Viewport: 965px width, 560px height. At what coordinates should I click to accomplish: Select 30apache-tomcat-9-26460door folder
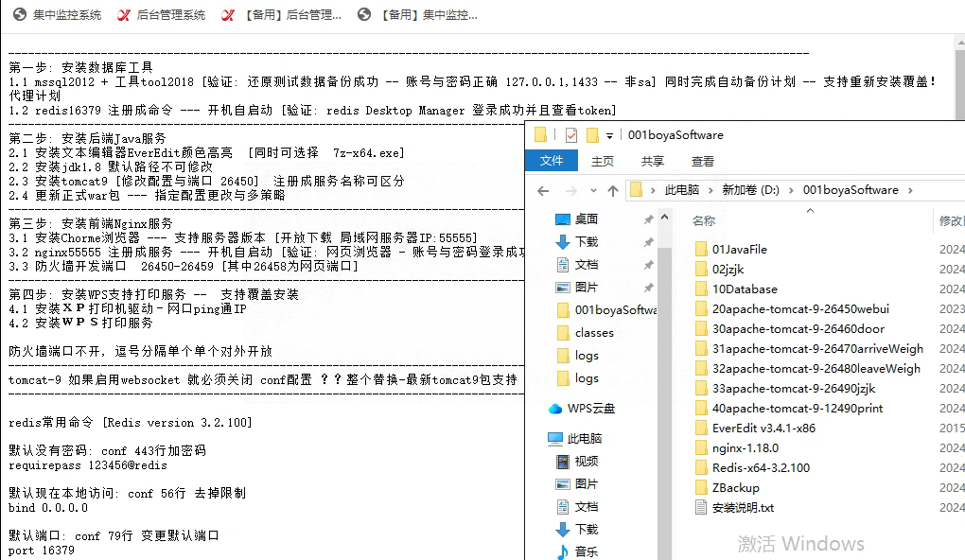tap(790, 328)
